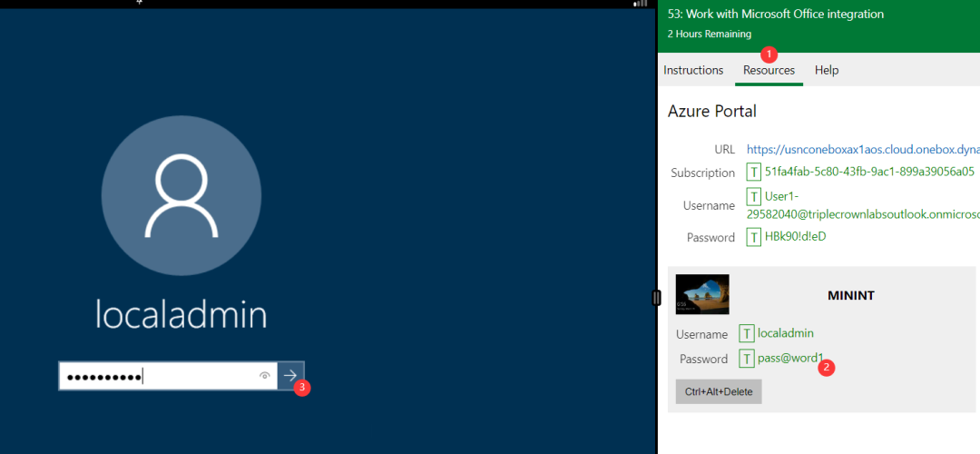Click the subscription ID 51fa4fab text
This screenshot has height=454, width=980.
(x=869, y=172)
